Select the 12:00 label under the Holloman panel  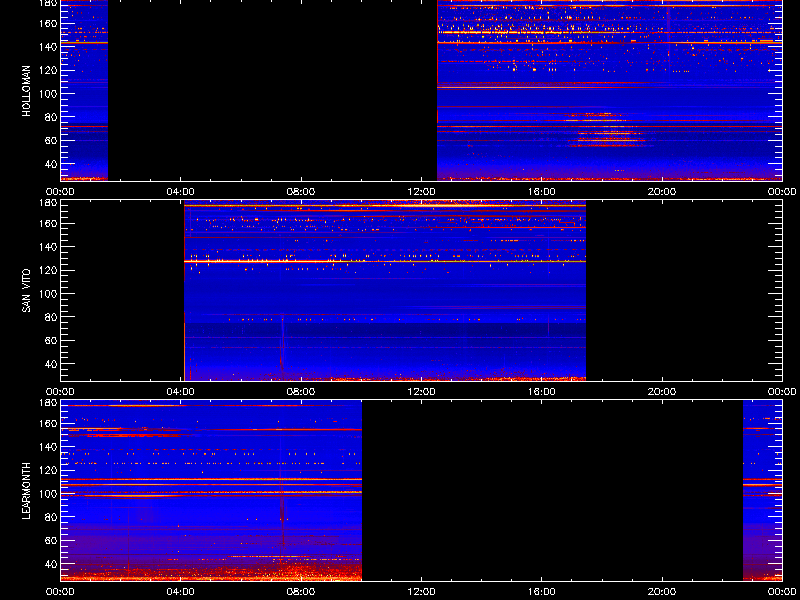tap(421, 192)
